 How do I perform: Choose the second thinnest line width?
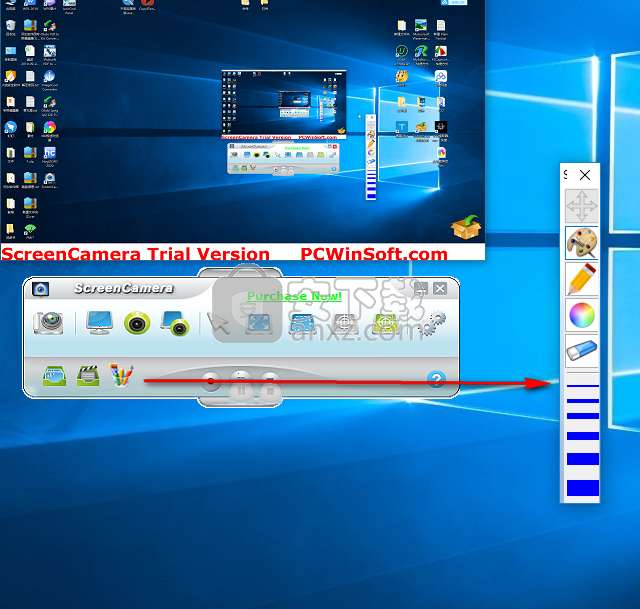(x=583, y=401)
